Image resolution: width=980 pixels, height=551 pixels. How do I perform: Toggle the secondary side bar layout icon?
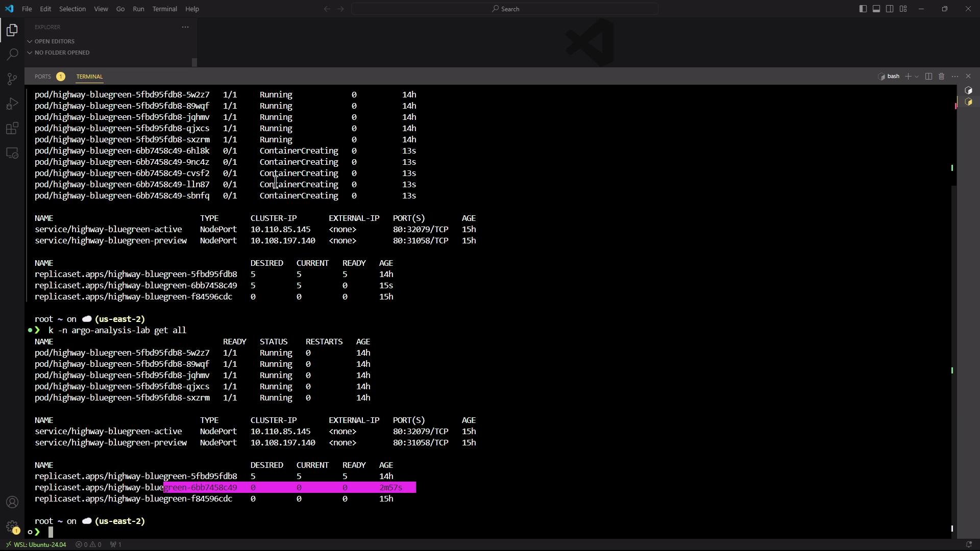tap(890, 9)
